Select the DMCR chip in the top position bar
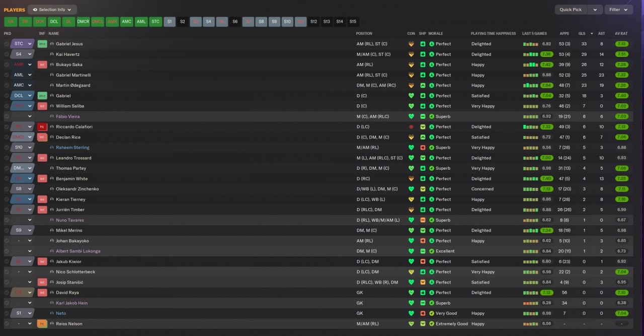Screen dimensions: 644x336 (83, 22)
